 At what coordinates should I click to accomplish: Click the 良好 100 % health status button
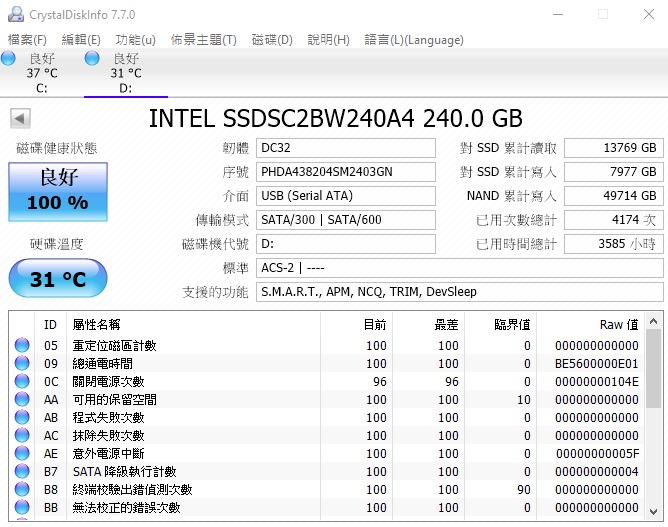point(58,192)
